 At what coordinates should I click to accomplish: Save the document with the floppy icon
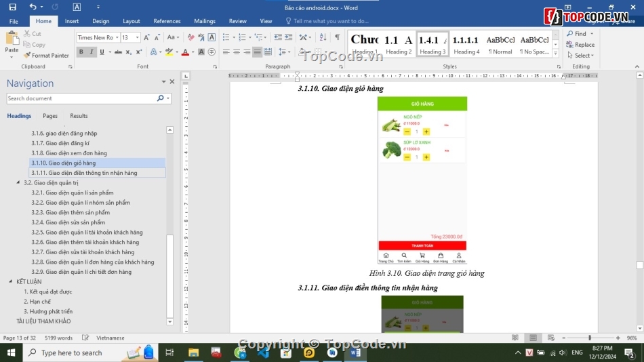[x=13, y=7]
